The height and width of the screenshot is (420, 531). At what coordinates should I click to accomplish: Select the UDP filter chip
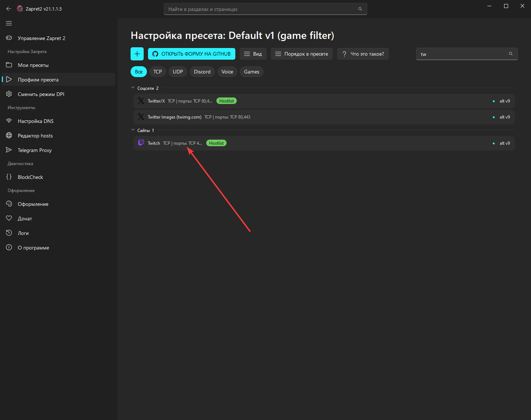pyautogui.click(x=178, y=72)
